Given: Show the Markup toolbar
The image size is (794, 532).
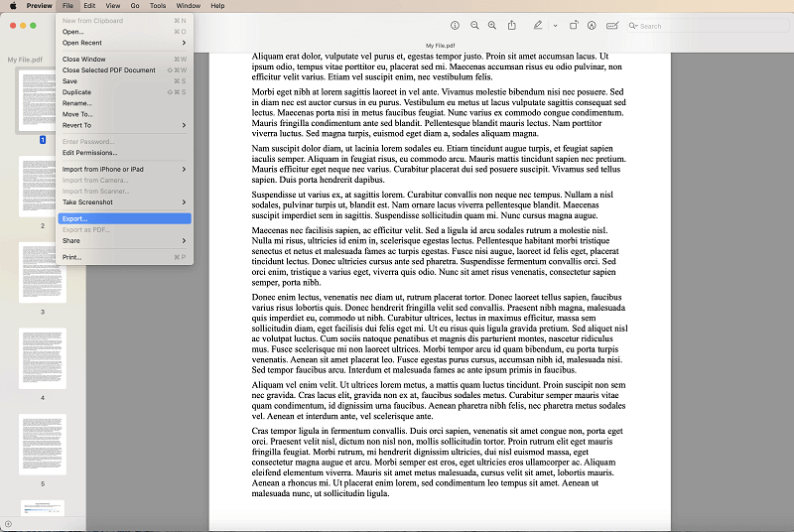Looking at the screenshot, I should pos(592,25).
